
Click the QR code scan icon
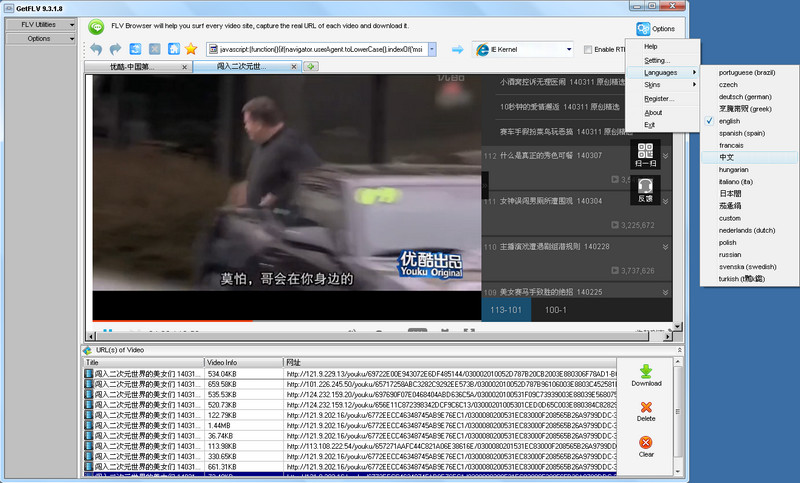pos(645,155)
